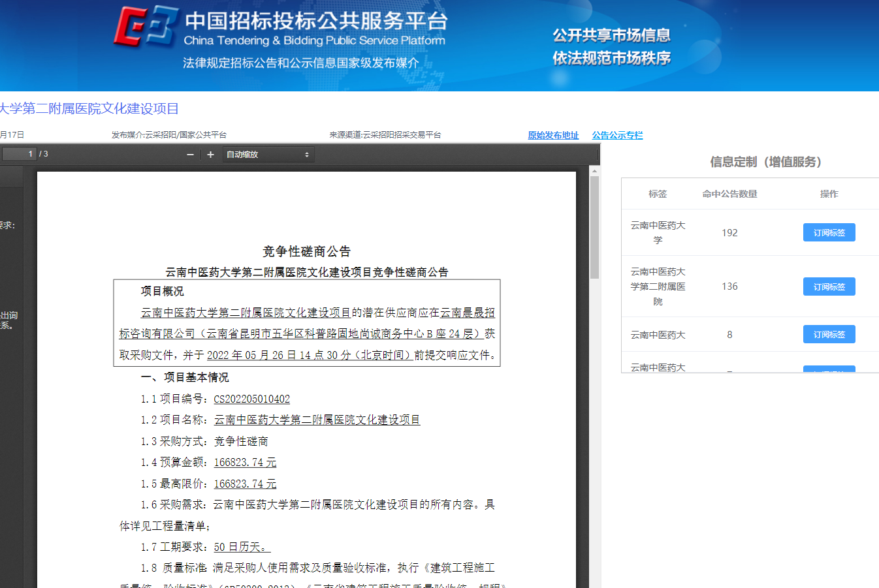Click the 标签 column header
This screenshot has height=588, width=879.
[658, 194]
